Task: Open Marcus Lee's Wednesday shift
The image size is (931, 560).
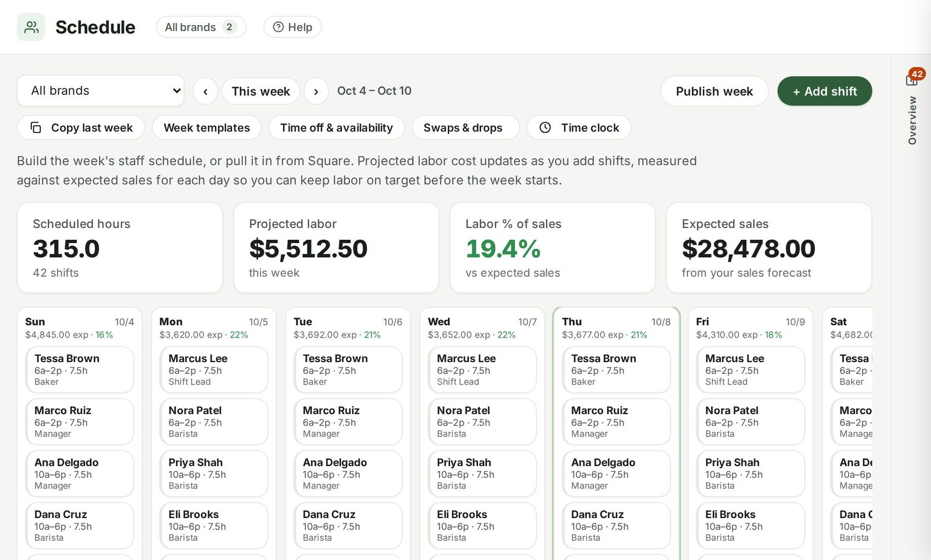Action: [482, 369]
